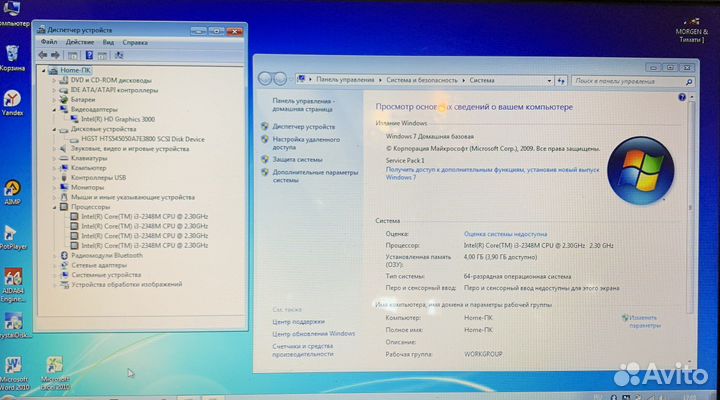Image resolution: width=720 pixels, height=400 pixels.
Task: Open Панель управления - домашняя страница link
Action: click(x=303, y=105)
